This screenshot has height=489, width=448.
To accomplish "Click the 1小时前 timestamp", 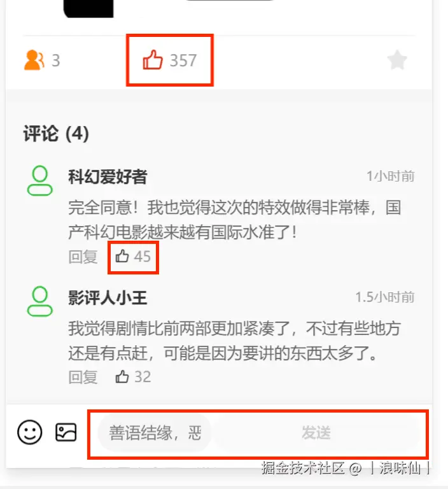I will (390, 176).
